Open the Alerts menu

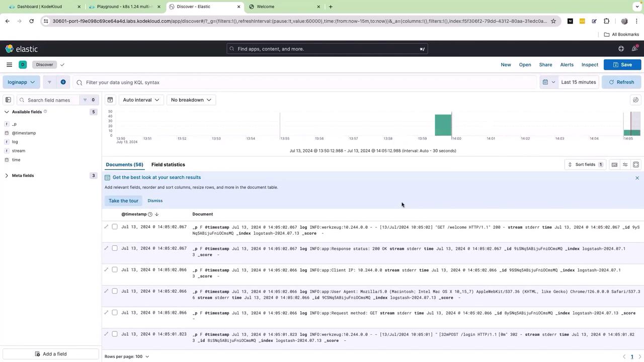567,64
